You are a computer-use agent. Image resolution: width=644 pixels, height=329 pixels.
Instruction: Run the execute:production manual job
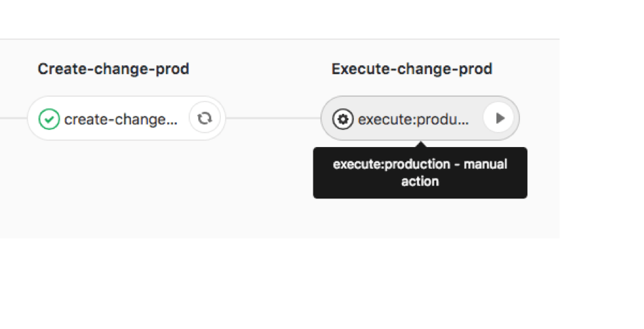[499, 118]
